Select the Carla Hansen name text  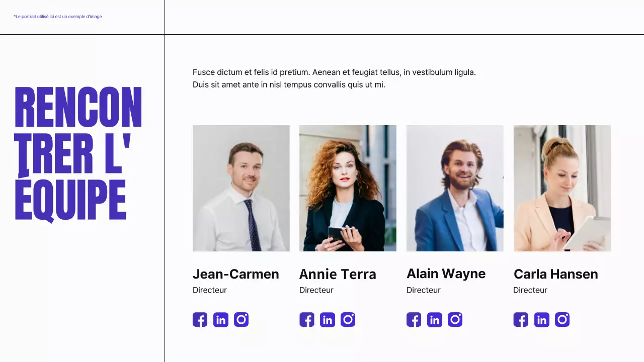click(556, 274)
